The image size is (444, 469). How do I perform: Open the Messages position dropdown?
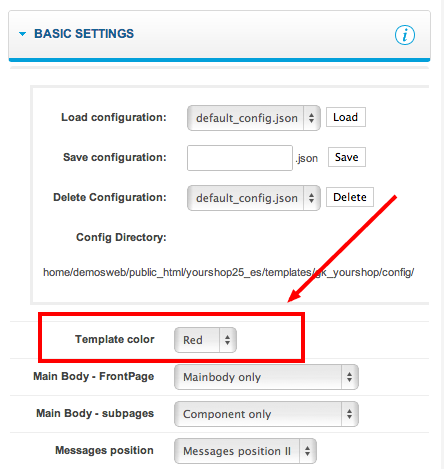(245, 451)
